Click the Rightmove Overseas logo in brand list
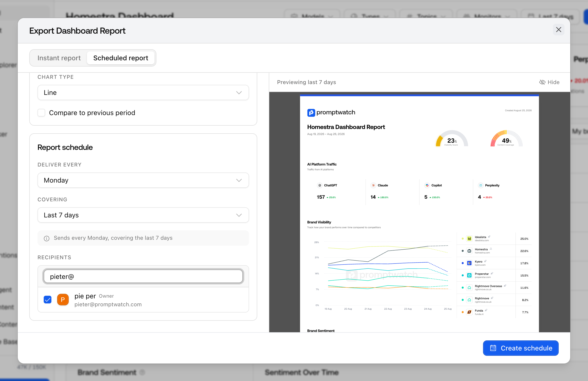Screen dimensions: 588x381 469,288
